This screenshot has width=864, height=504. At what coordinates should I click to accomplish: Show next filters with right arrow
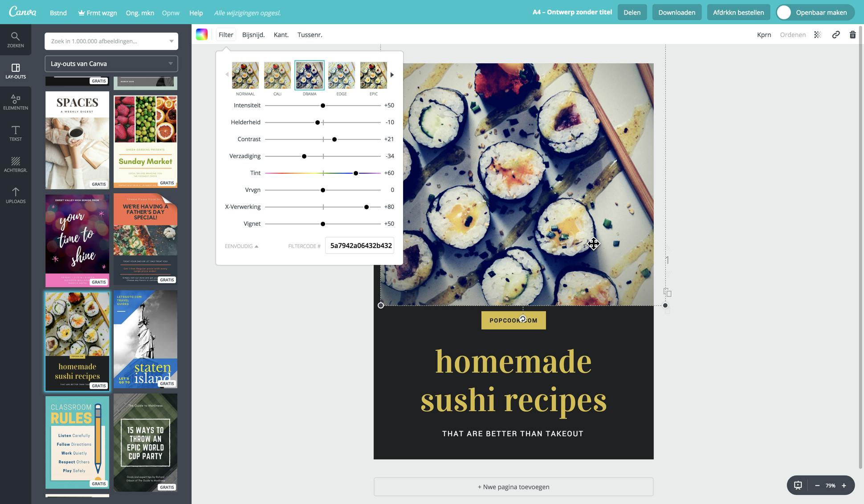point(392,75)
